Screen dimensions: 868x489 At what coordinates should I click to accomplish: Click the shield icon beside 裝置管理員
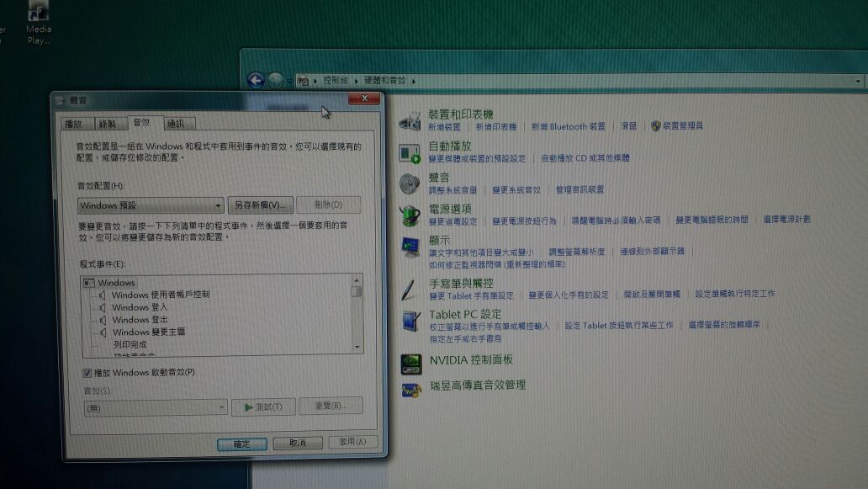tap(655, 125)
